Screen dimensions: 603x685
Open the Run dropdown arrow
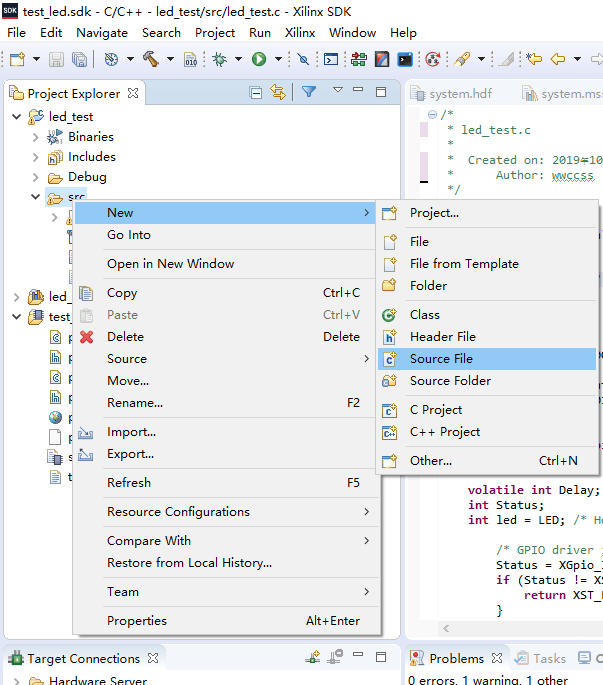278,59
